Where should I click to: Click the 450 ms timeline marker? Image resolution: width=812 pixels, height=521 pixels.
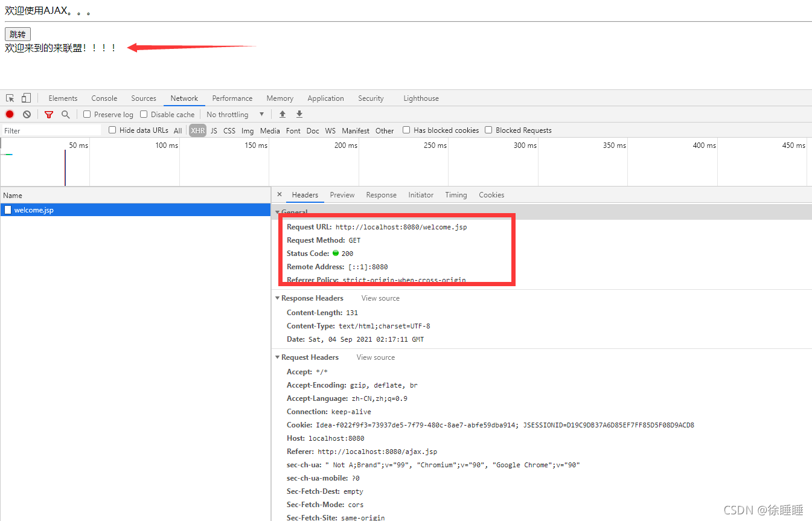[794, 145]
